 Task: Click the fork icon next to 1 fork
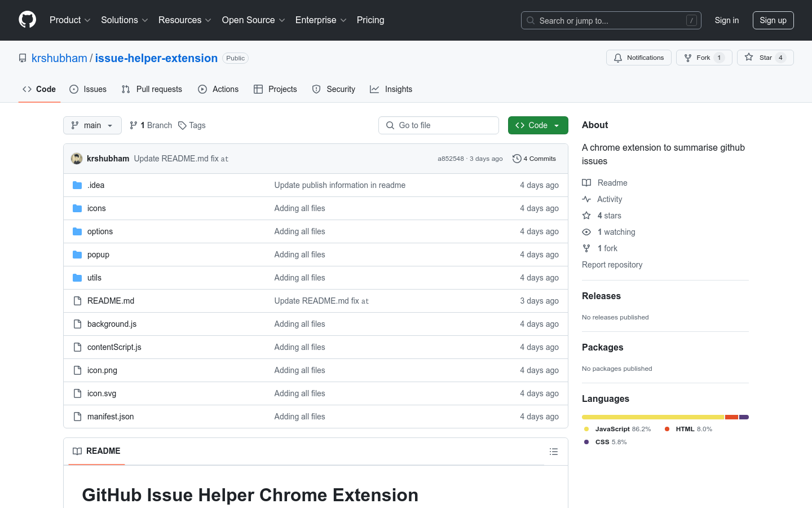(x=586, y=248)
